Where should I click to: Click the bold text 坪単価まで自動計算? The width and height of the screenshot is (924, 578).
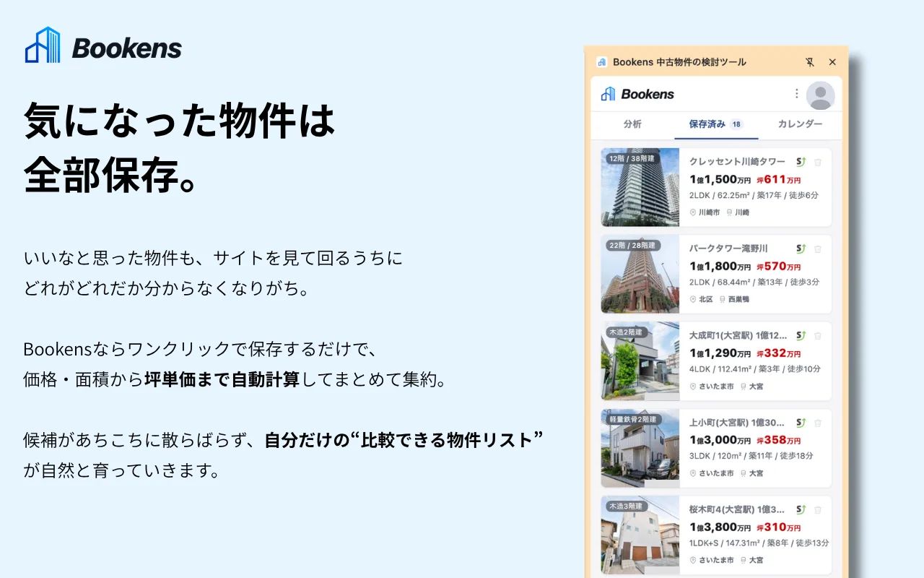coord(222,379)
